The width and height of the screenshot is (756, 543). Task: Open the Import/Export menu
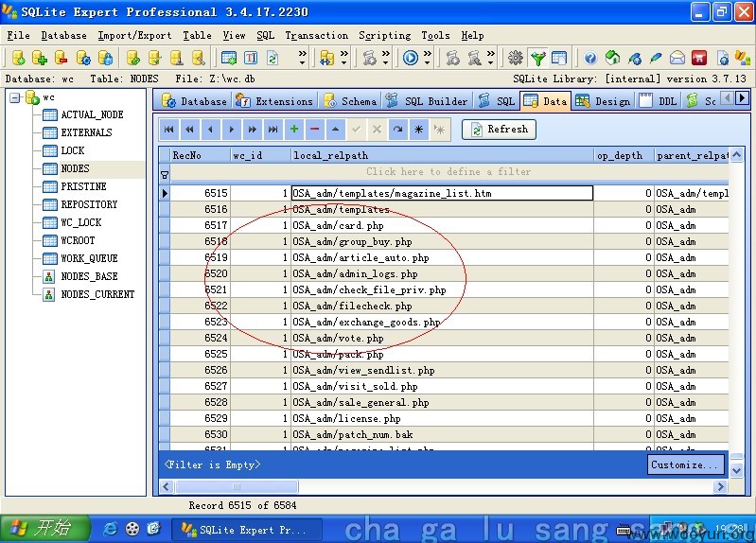point(134,36)
